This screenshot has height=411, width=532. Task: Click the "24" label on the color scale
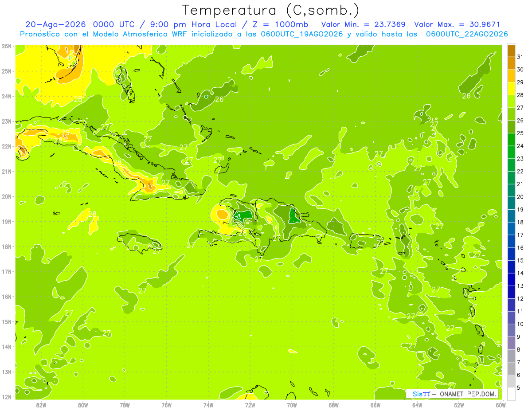(520, 146)
